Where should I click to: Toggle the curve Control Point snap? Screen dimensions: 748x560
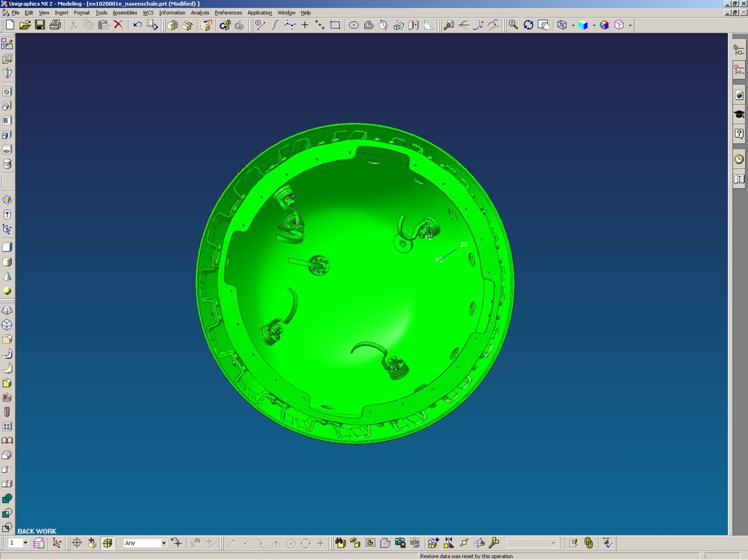point(261,543)
